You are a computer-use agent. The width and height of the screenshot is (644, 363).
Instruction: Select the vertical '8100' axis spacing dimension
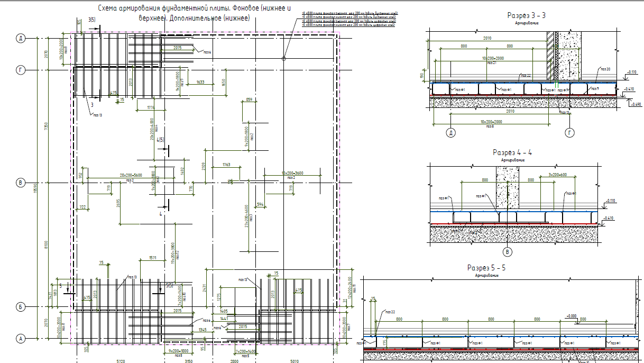[x=46, y=244]
